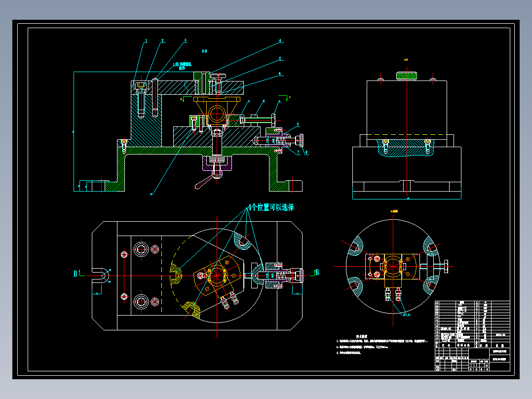Click the technical requirements notes heading
532x399 pixels.
pos(362,336)
